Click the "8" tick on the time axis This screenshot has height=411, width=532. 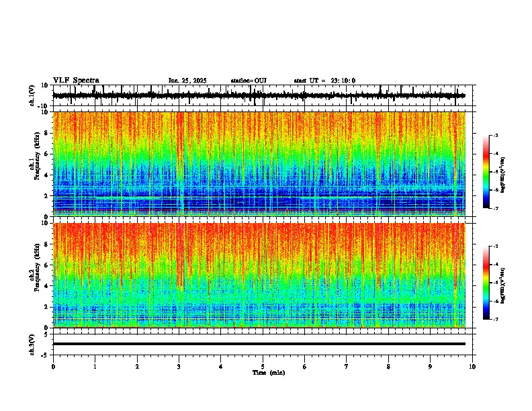(388, 367)
